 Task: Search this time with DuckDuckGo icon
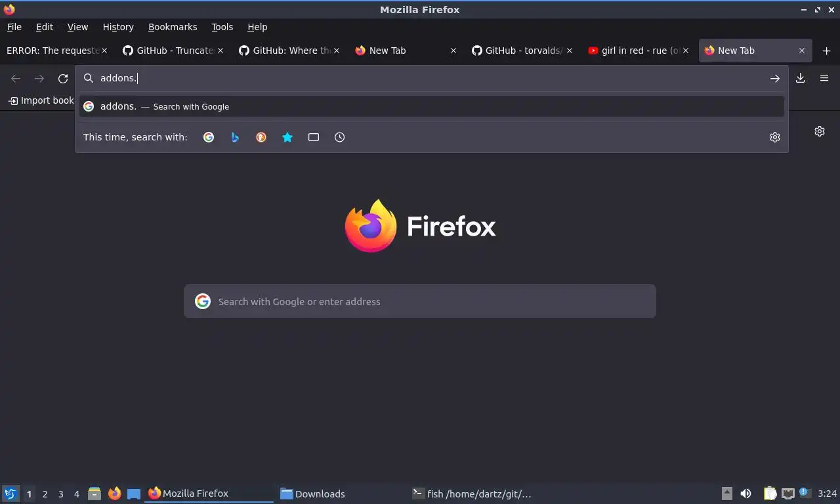261,137
